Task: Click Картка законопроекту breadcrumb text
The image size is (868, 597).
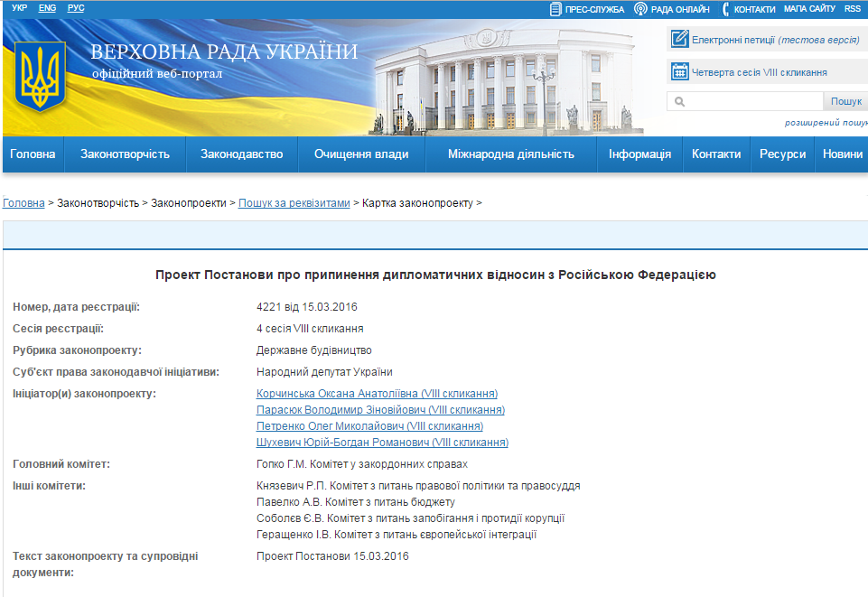Action: (417, 203)
